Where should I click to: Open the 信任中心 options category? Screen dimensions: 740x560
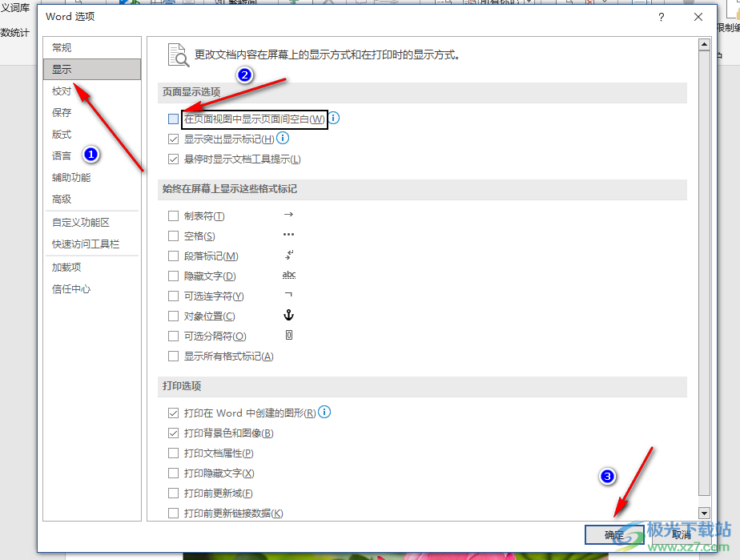tap(92, 289)
